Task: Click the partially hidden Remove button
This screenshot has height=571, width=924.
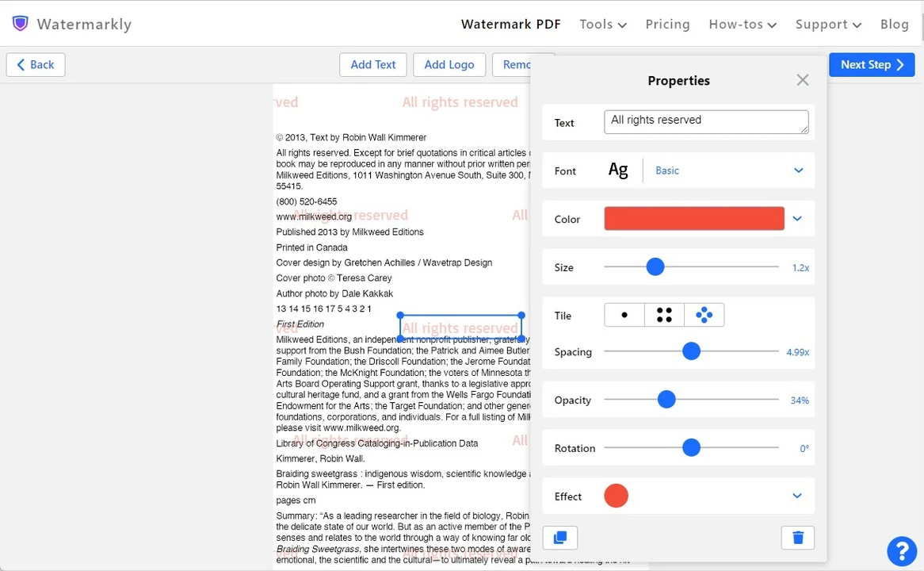Action: 511,65
